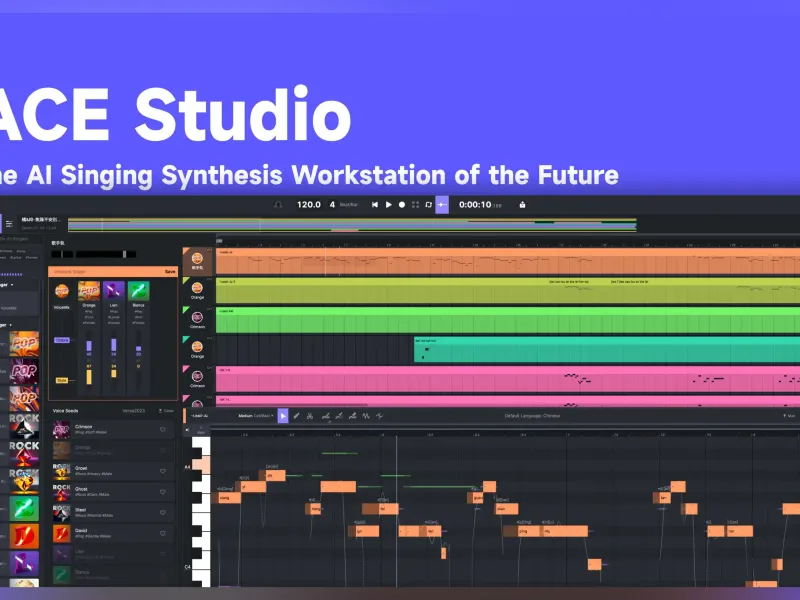The height and width of the screenshot is (600, 800).
Task: Choose the Growl voice seed
Action: coord(112,471)
